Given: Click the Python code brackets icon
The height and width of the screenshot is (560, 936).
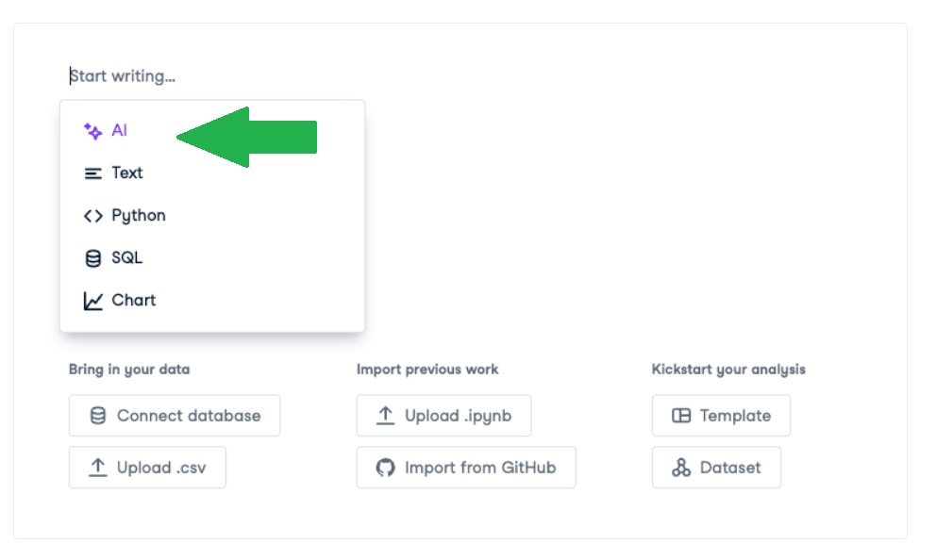Looking at the screenshot, I should [92, 216].
